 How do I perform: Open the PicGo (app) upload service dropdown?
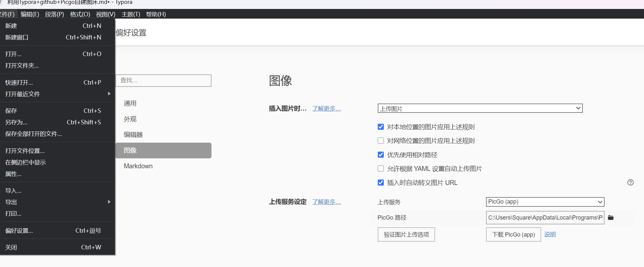545,202
